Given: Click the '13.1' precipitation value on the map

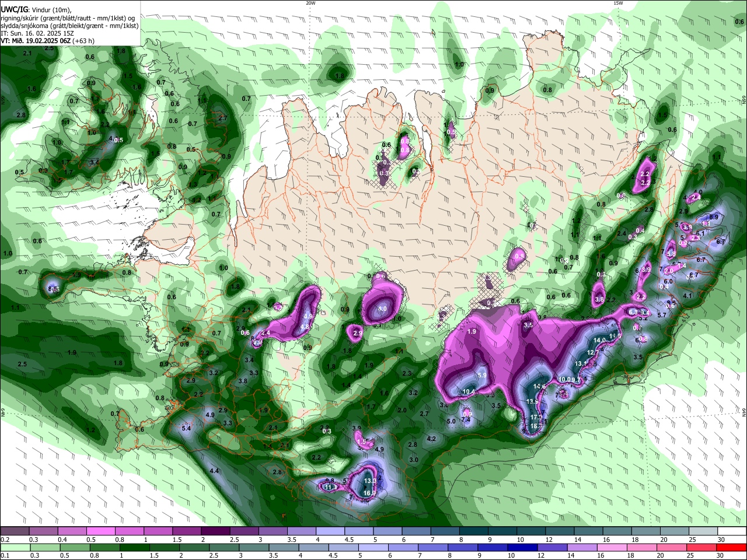Looking at the screenshot, I should click(581, 363).
